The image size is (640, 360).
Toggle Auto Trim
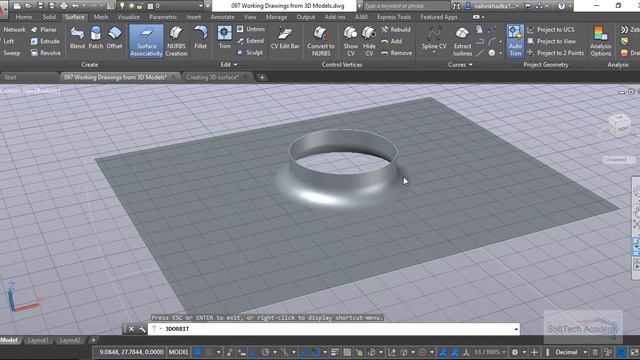coord(515,41)
